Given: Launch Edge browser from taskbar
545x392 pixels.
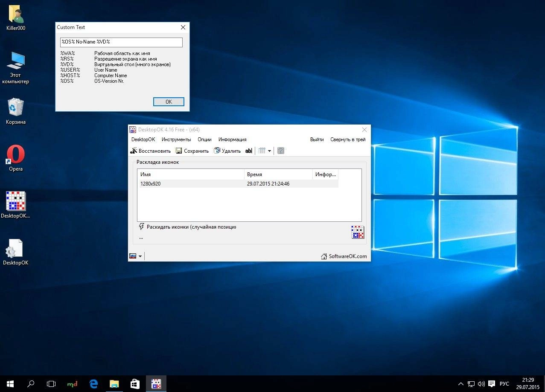Looking at the screenshot, I should point(93,384).
